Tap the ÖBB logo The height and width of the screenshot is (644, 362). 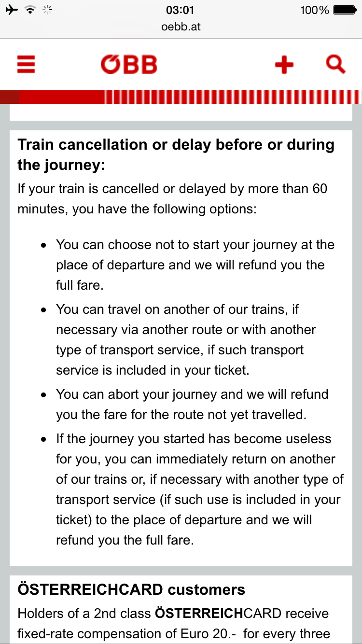129,64
